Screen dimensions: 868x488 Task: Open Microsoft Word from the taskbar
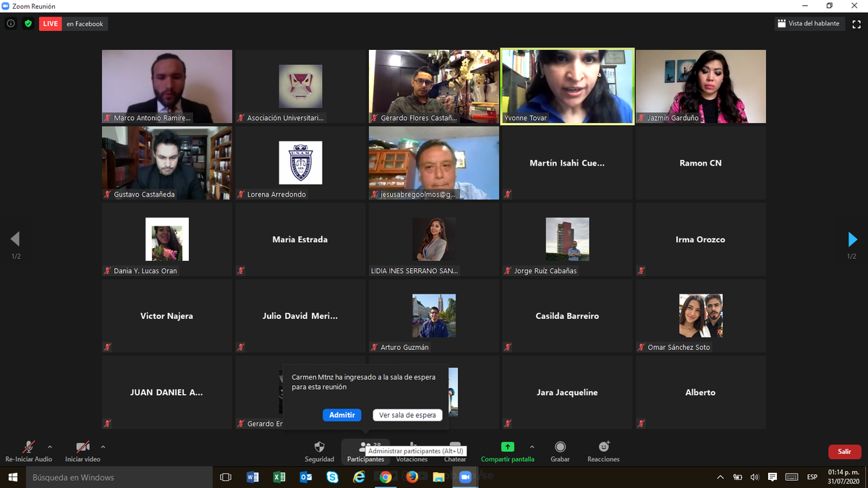[252, 477]
